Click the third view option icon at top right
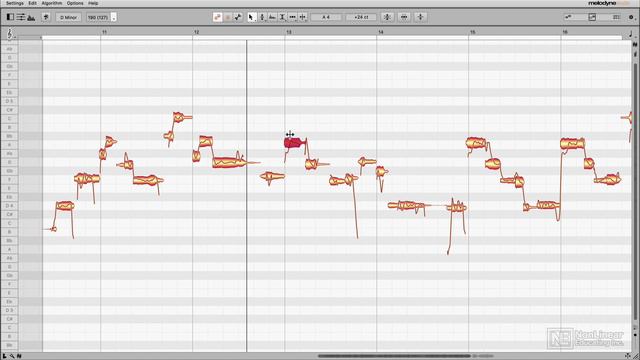The image size is (640, 360). click(616, 17)
